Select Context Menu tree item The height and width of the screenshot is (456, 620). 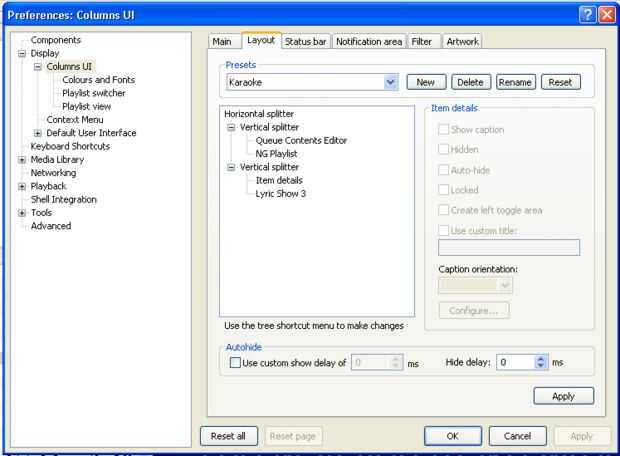point(75,120)
